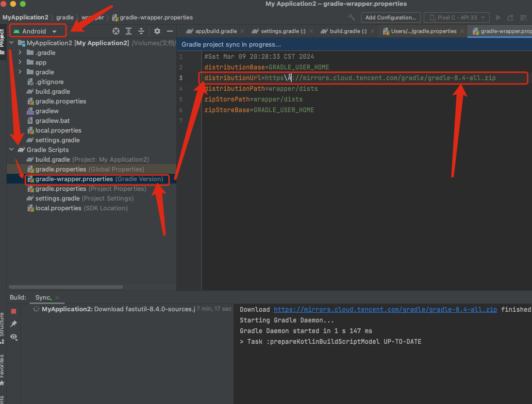Screen dimensions: 532x404
Task: Open the Favorites tool window side tab
Action: [3, 370]
